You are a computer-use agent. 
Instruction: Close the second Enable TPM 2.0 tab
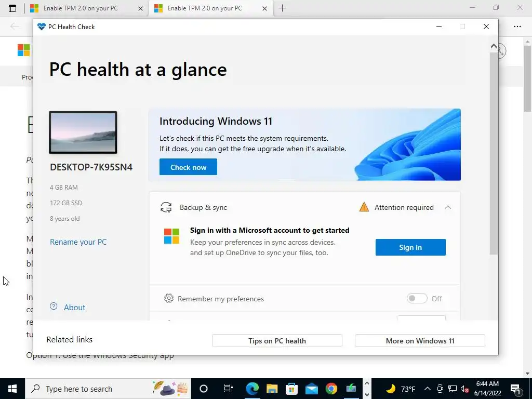(x=264, y=8)
